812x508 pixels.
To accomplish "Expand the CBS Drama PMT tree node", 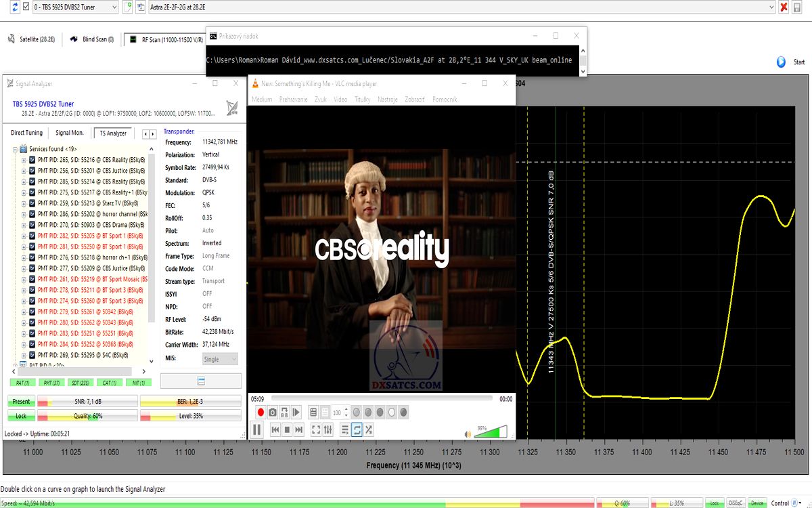I will coord(23,225).
